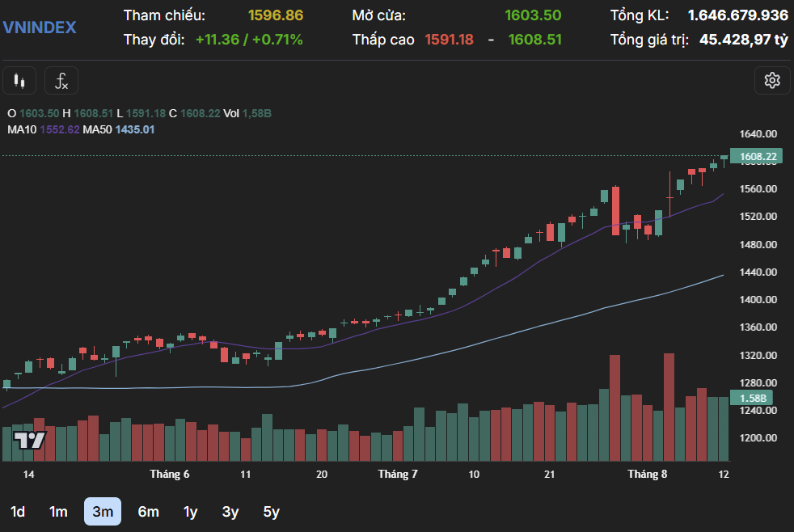Switch to the 1y time range

pos(190,512)
